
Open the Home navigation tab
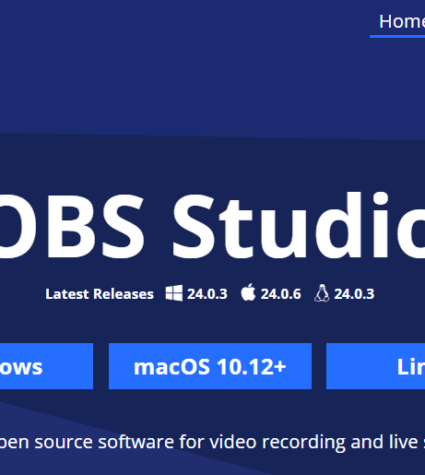tap(401, 22)
